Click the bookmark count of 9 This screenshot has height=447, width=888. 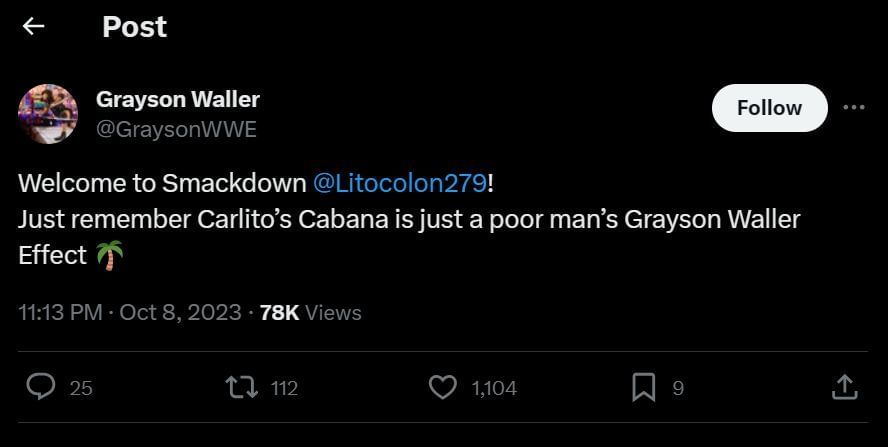click(678, 388)
